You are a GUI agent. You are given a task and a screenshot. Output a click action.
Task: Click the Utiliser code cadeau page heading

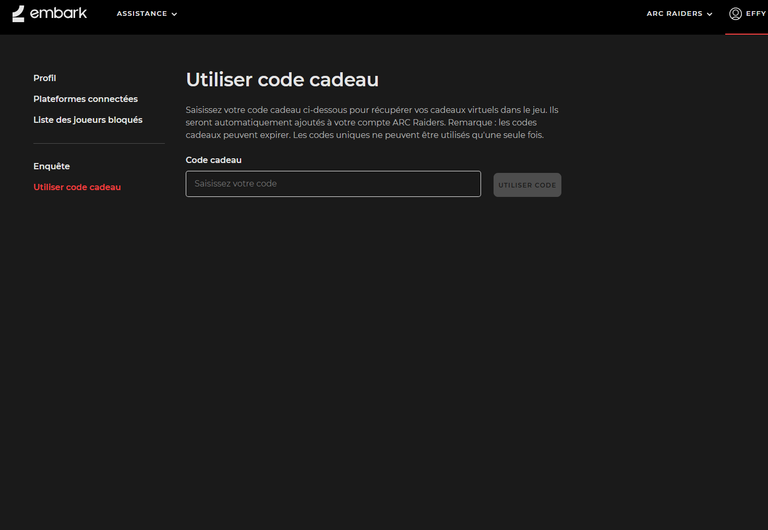[x=282, y=80]
